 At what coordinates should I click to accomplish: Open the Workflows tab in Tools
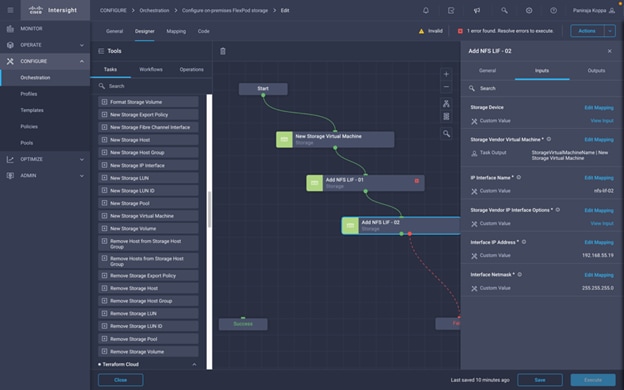point(151,69)
